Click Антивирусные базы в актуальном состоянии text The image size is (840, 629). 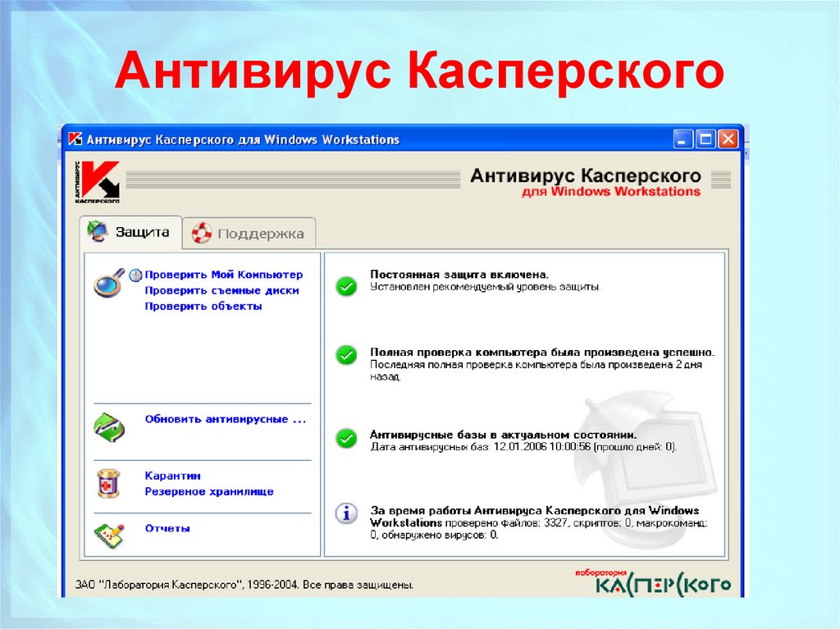[x=504, y=435]
